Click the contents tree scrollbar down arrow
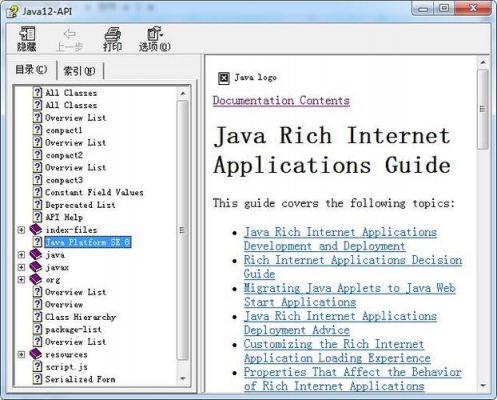The height and width of the screenshot is (400, 497). pyautogui.click(x=182, y=379)
